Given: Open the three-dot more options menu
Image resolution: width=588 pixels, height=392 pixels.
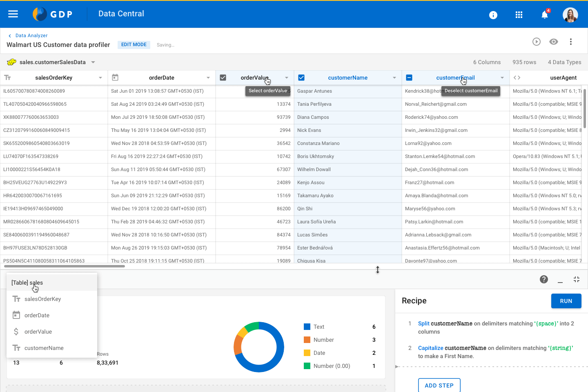Looking at the screenshot, I should coord(571,42).
